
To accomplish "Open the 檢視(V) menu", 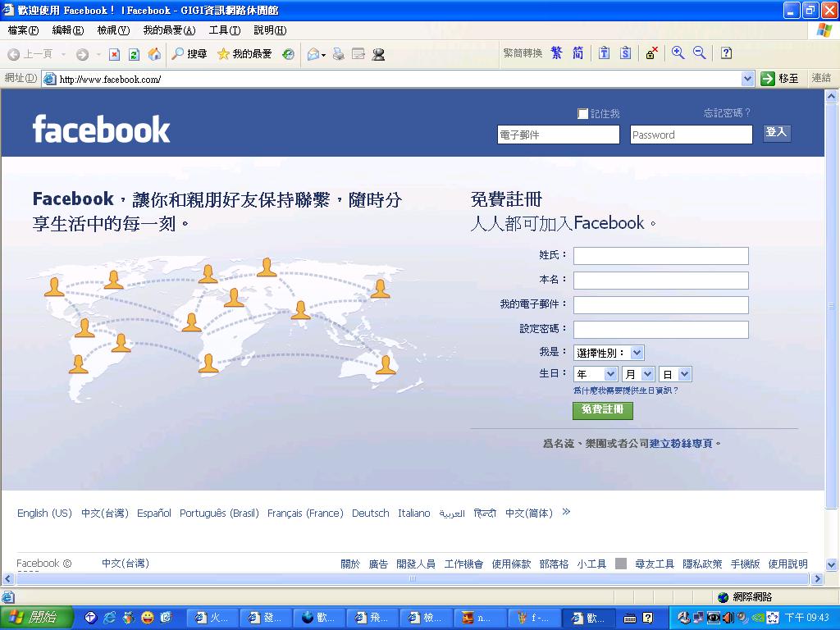I will (x=113, y=30).
